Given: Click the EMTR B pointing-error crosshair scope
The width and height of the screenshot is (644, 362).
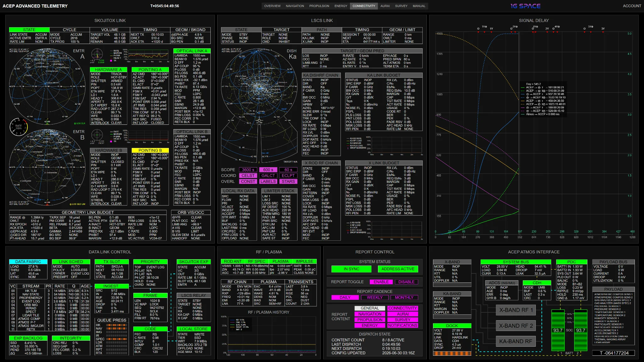Looking at the screenshot, I should [x=97, y=135].
